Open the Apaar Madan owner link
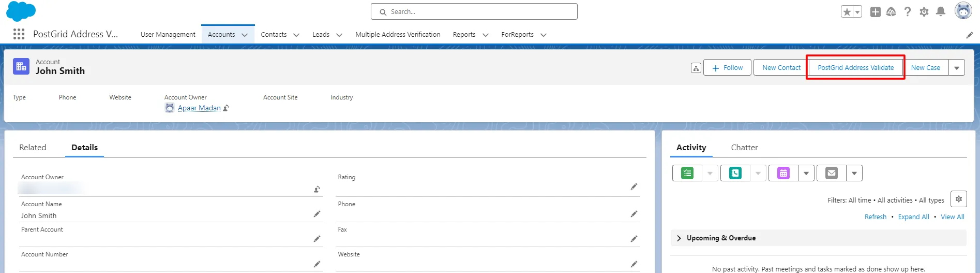The width and height of the screenshot is (980, 273). coord(199,108)
